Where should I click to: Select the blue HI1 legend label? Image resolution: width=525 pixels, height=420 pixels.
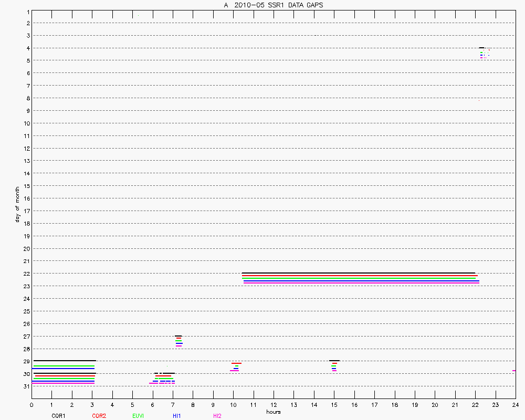pyautogui.click(x=177, y=416)
